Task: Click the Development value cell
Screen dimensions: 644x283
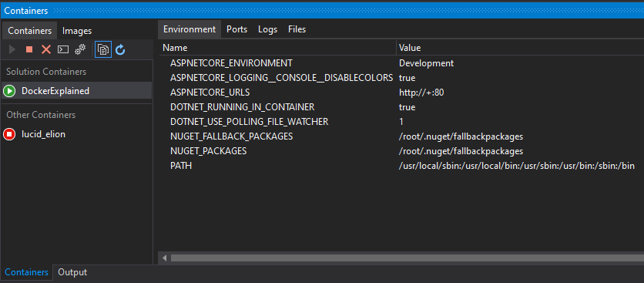Action: [x=426, y=63]
